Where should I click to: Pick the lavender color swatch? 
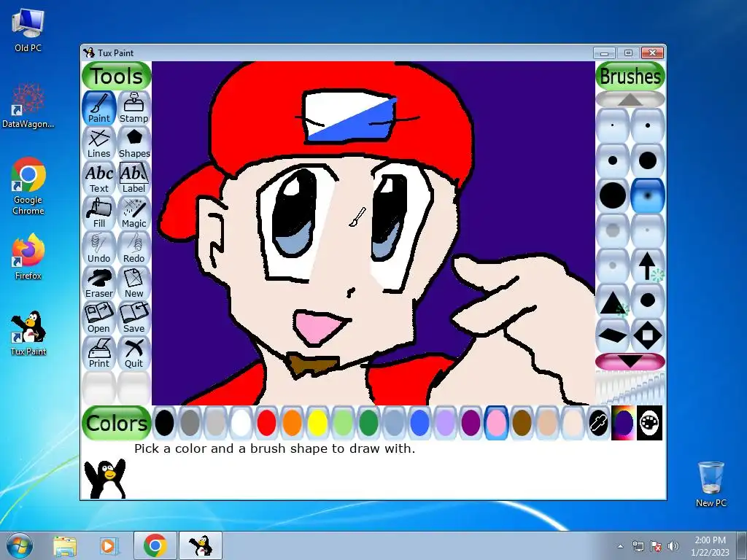[446, 423]
